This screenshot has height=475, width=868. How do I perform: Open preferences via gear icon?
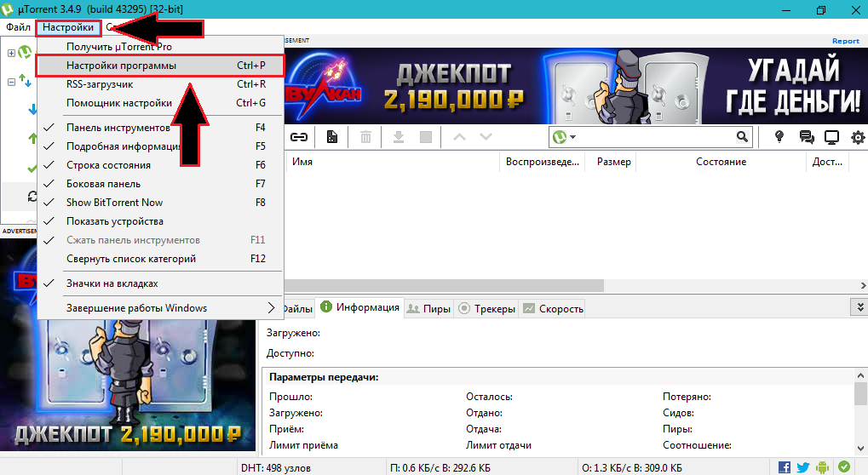pyautogui.click(x=858, y=137)
